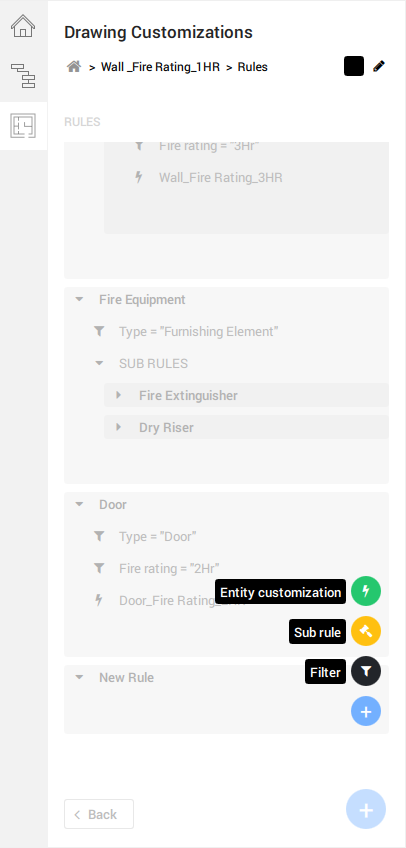Collapse the Fire Equipment rule
This screenshot has width=406, height=848.
pyautogui.click(x=79, y=299)
